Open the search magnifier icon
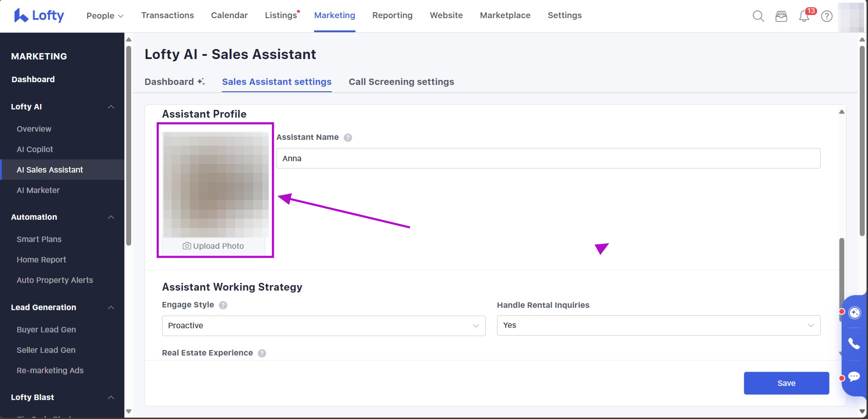This screenshot has height=419, width=868. (758, 16)
